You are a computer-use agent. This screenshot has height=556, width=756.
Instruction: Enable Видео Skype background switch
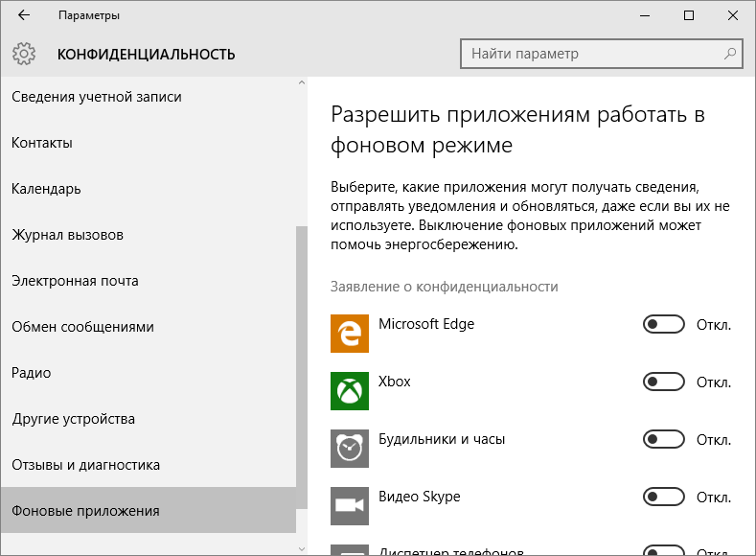663,497
